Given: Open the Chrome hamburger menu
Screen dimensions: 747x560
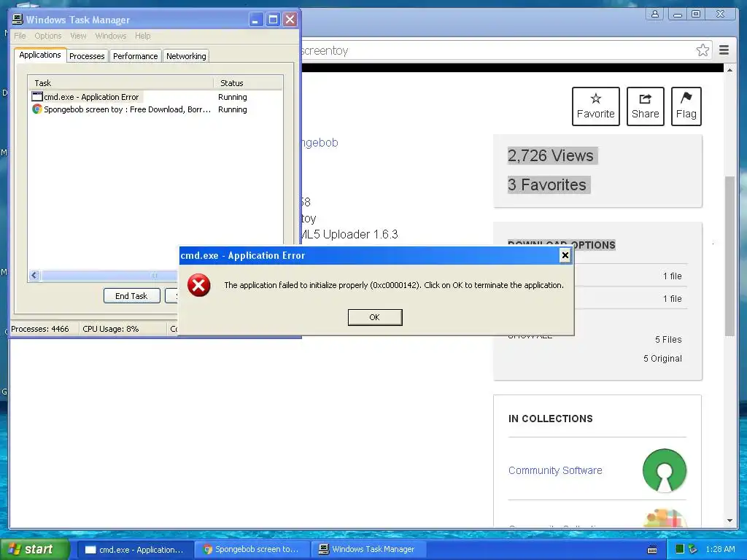Looking at the screenshot, I should (x=724, y=50).
